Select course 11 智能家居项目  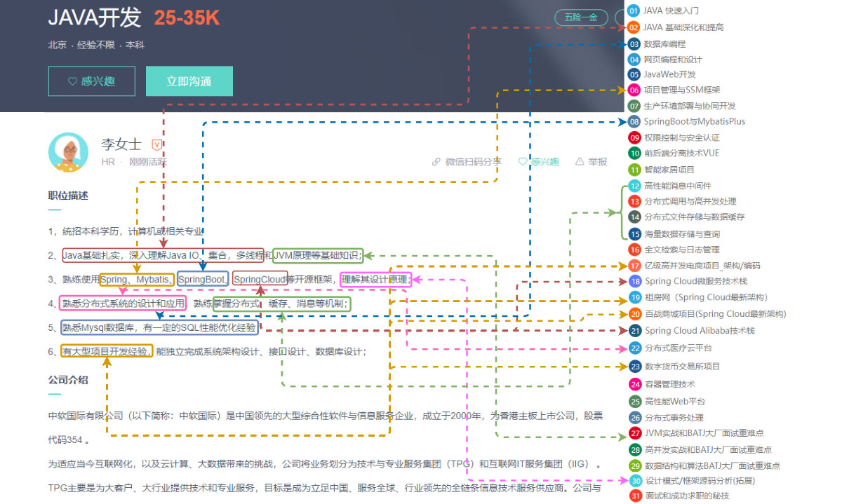point(662,169)
